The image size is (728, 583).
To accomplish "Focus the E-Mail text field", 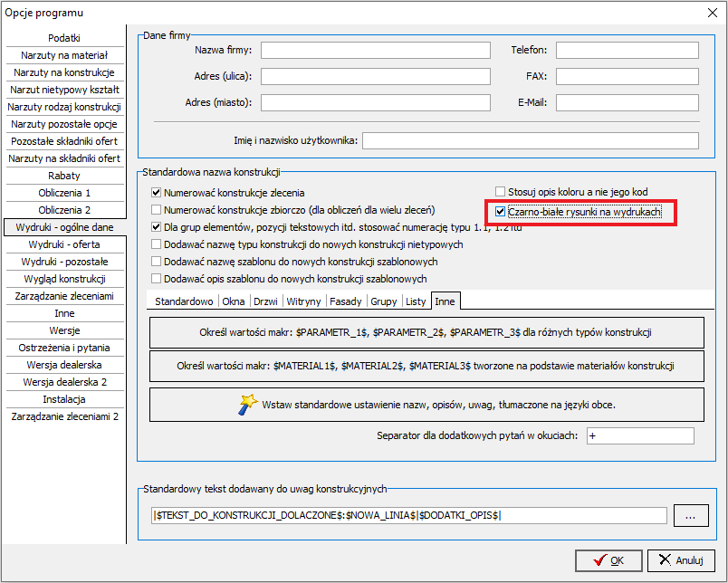I will tap(627, 102).
